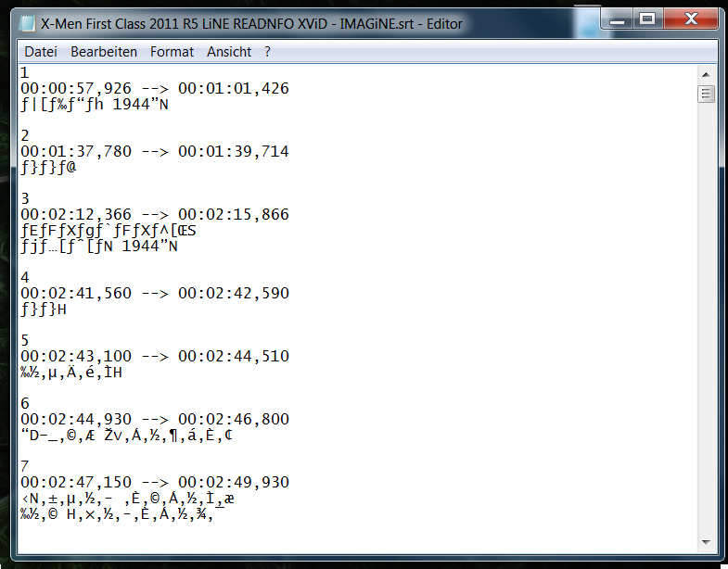728x569 pixels.
Task: Click the garbled line starting with “D−_
Action: tap(126, 436)
